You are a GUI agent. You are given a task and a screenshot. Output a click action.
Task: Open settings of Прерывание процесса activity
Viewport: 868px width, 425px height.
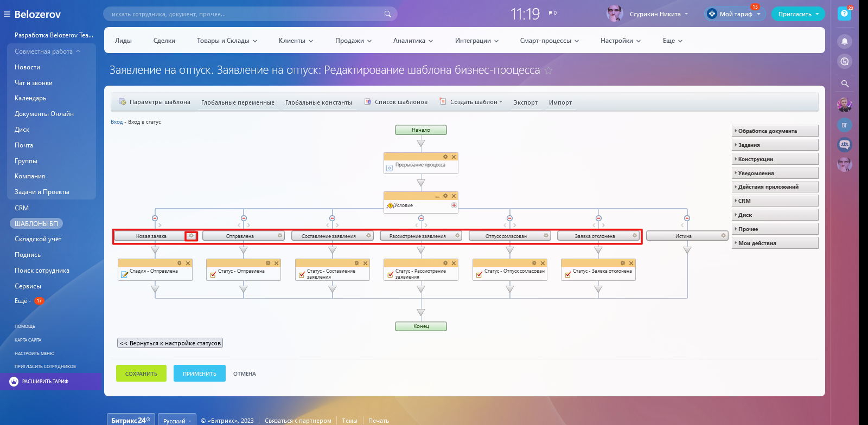(x=445, y=157)
